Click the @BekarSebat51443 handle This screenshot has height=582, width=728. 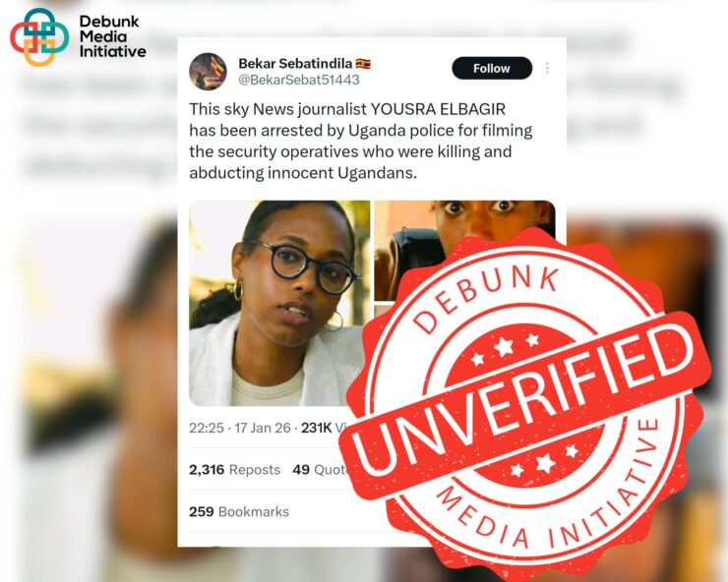click(x=299, y=80)
